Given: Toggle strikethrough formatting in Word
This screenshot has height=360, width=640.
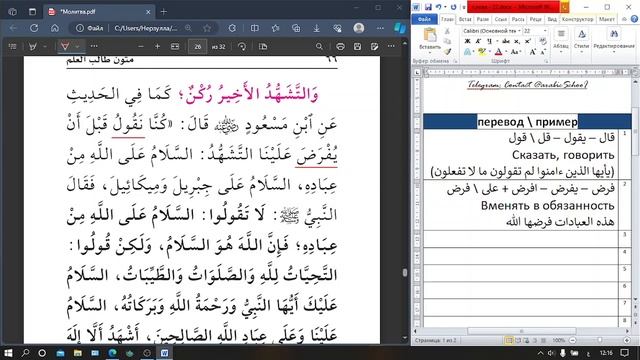Looking at the screenshot, I should pos(506,41).
